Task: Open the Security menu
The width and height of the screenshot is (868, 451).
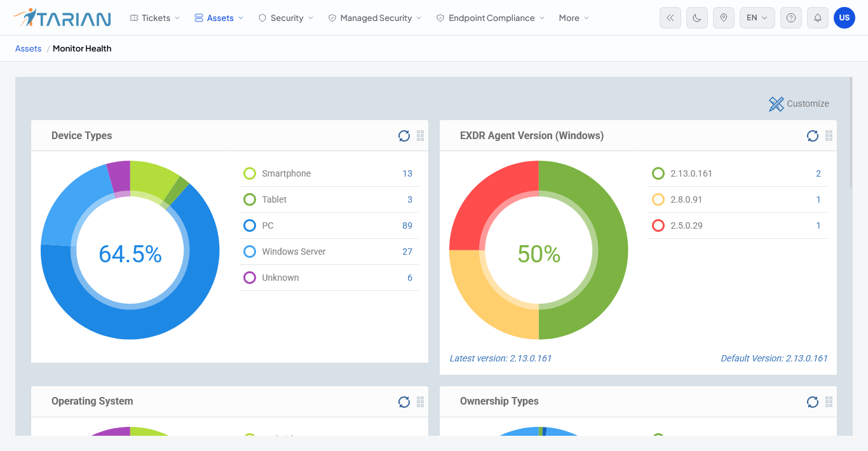Action: tap(286, 18)
